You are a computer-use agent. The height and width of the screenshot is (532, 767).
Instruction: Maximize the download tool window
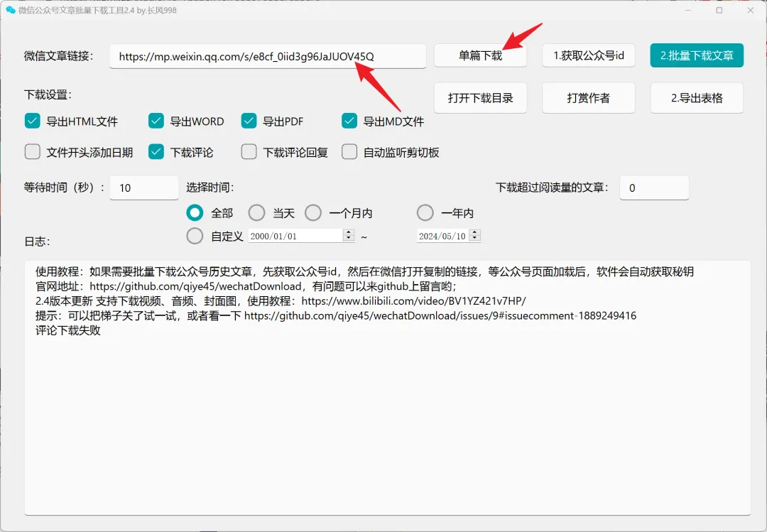point(719,10)
